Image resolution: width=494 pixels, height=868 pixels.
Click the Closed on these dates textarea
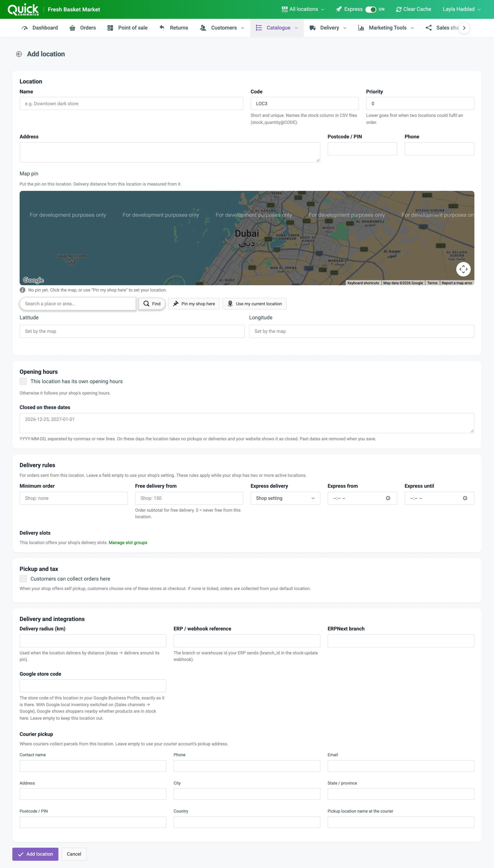coord(247,423)
